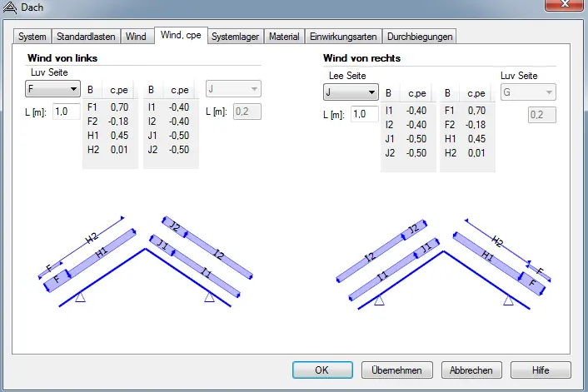The image size is (588, 392).
Task: Click the H1 load bar in right roof diagram
Action: 487,256
